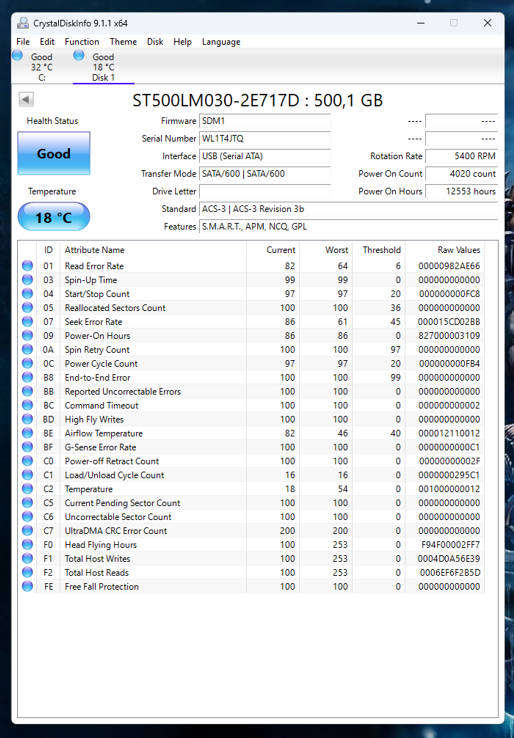This screenshot has height=738, width=514.
Task: Click the Firmware field showing SDM1
Action: [265, 121]
